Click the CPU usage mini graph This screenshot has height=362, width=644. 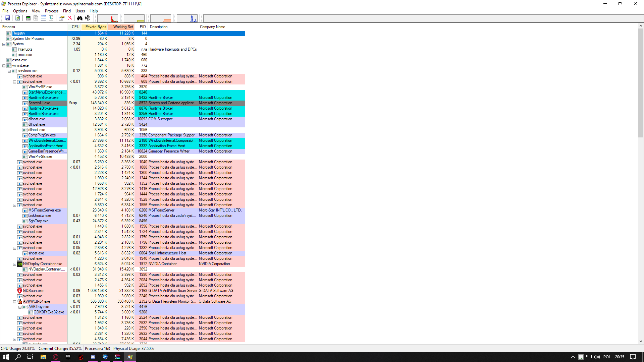pyautogui.click(x=108, y=18)
